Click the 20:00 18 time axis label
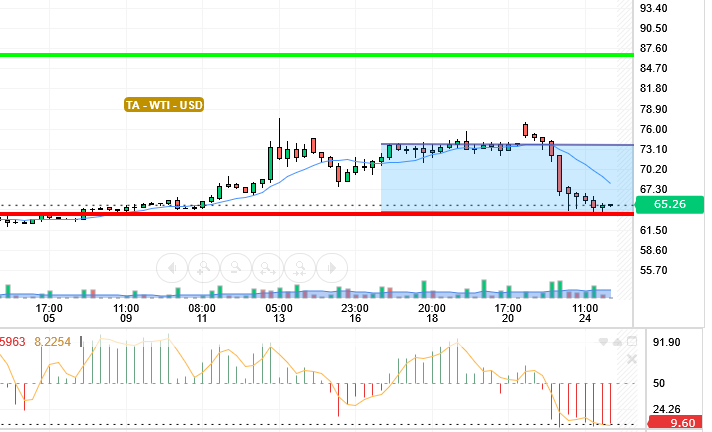The image size is (712, 432). click(432, 313)
